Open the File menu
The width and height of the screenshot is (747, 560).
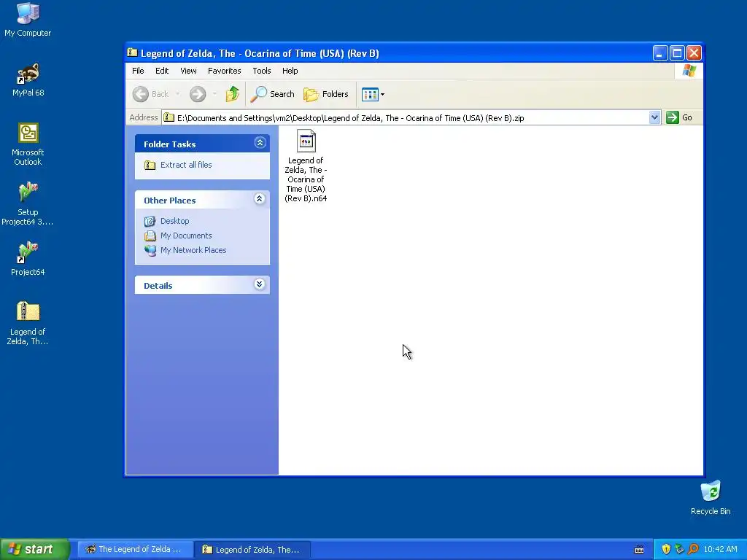(138, 71)
